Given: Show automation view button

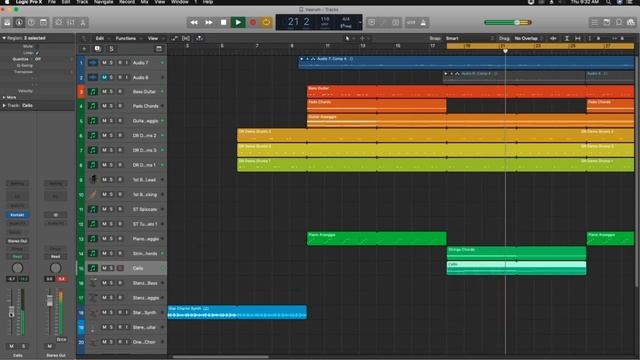Looking at the screenshot, I should coord(174,38).
